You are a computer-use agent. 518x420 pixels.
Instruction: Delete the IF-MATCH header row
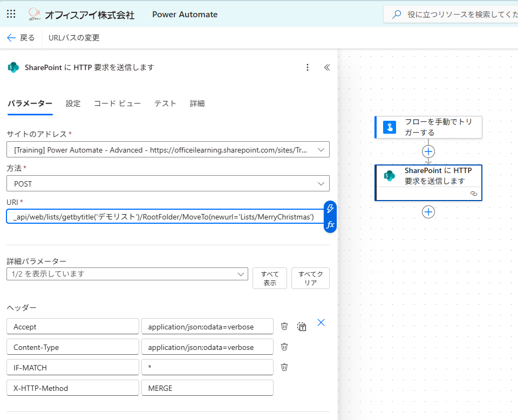click(284, 367)
